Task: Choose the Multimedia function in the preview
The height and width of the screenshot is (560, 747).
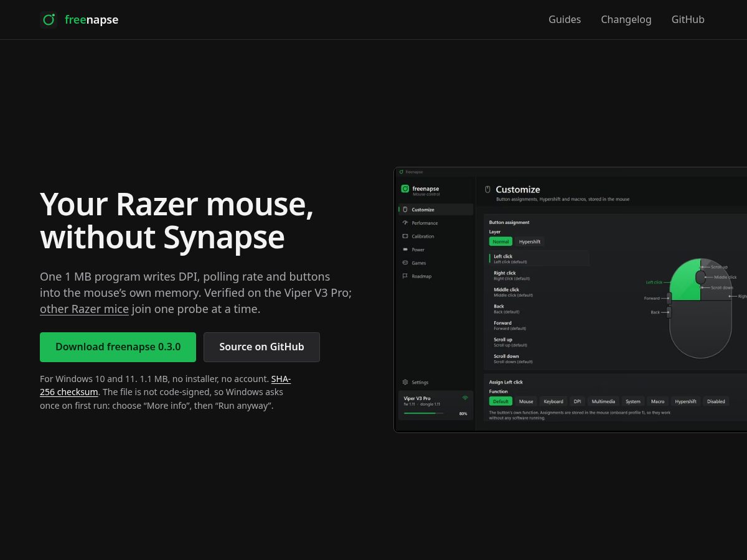Action: [x=603, y=401]
